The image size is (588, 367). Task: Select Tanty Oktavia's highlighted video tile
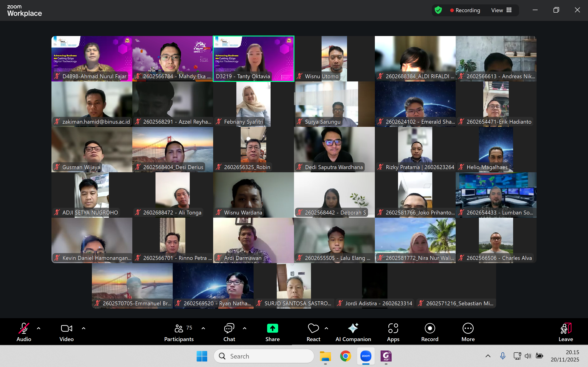pos(253,58)
